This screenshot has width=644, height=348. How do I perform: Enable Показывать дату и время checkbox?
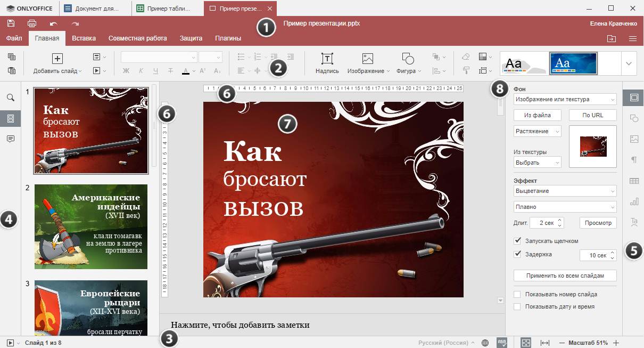pos(517,306)
